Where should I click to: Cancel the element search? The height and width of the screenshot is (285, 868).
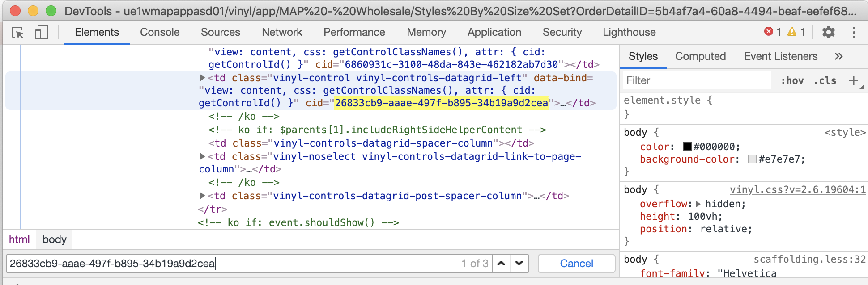pyautogui.click(x=576, y=264)
